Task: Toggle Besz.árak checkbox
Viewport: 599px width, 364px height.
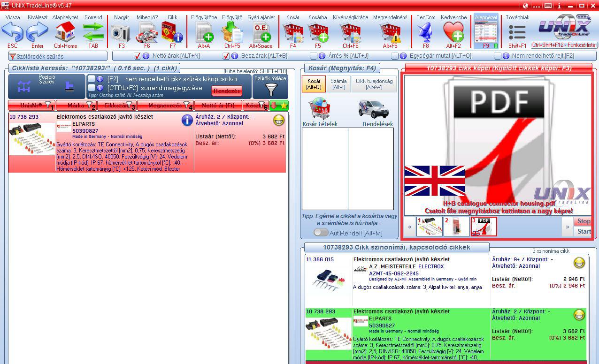Action: click(x=226, y=56)
